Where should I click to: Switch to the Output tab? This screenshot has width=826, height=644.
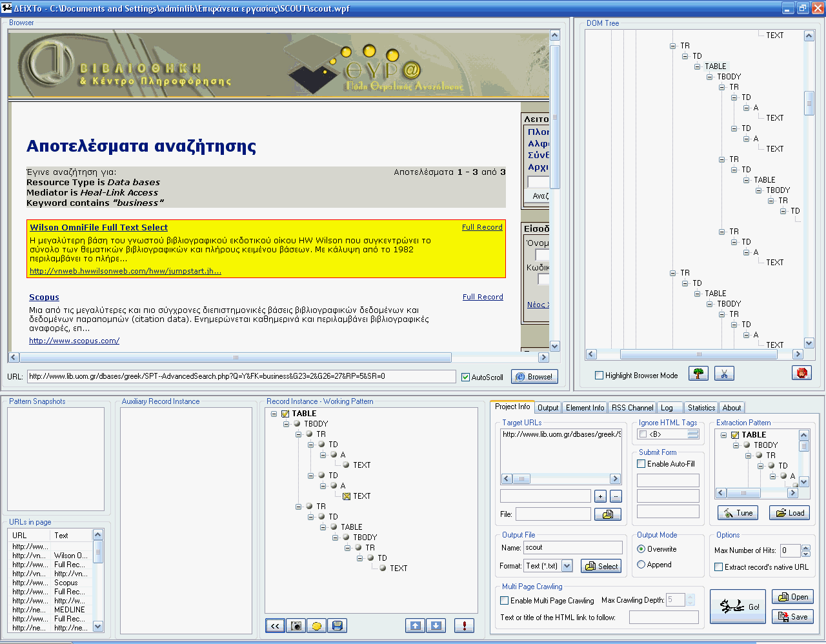click(548, 408)
